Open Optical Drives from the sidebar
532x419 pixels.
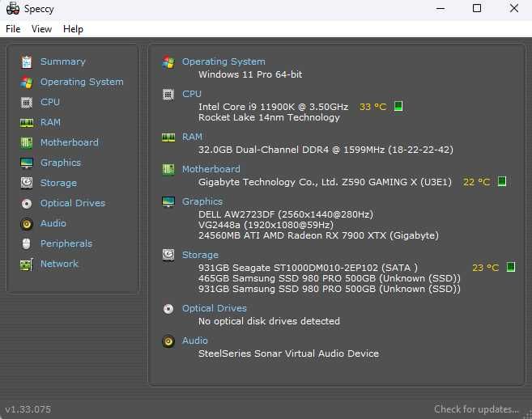pos(73,203)
